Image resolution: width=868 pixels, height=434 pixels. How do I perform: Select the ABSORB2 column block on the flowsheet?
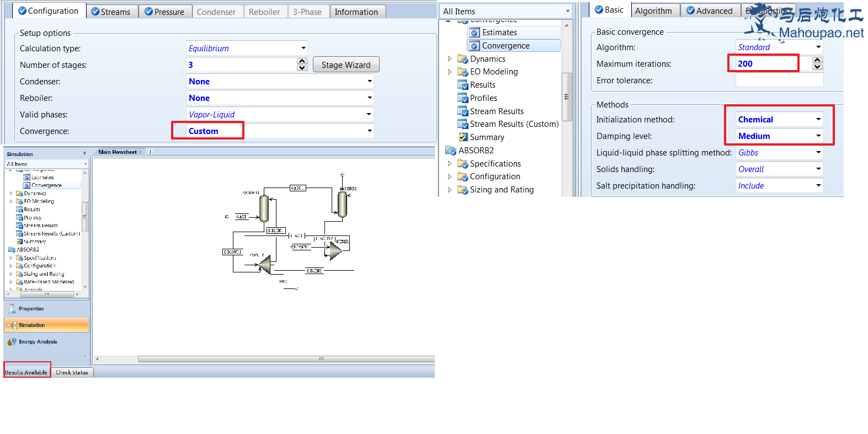[x=342, y=203]
